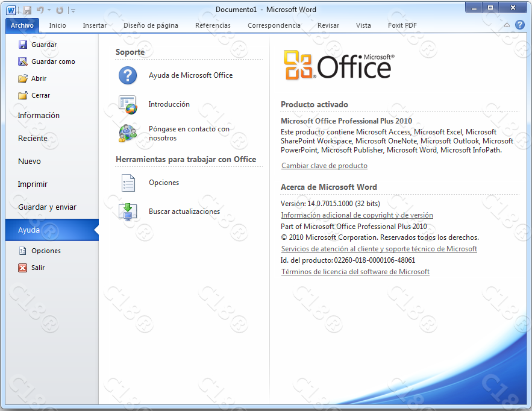Viewport: 532px width, 411px height.
Task: Open the Archivo tab
Action: click(x=22, y=25)
